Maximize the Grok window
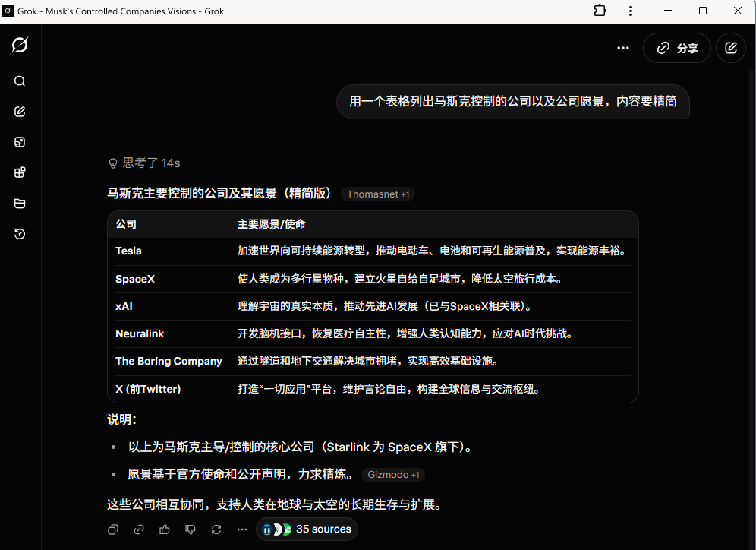Viewport: 756px width, 550px height. (702, 11)
